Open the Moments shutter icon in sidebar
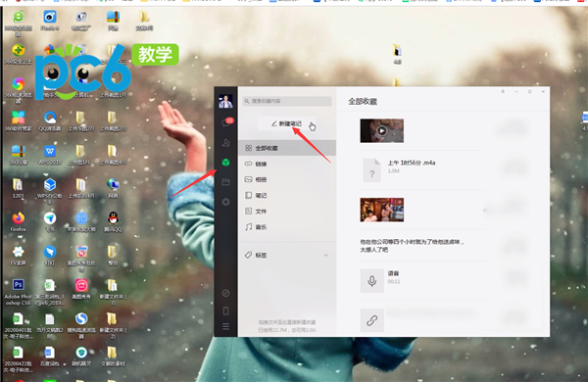Image resolution: width=588 pixels, height=382 pixels. click(x=225, y=202)
